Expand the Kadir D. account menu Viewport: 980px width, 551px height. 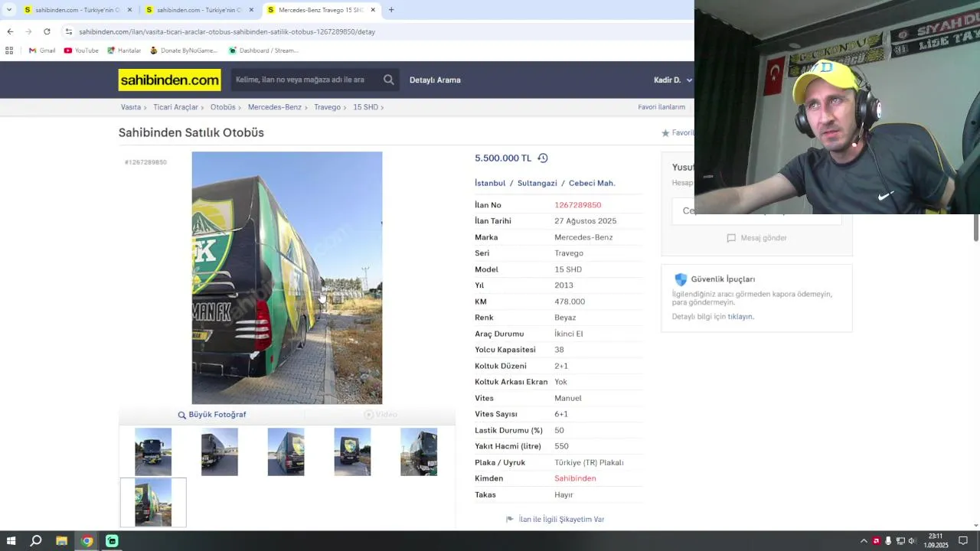tap(672, 80)
